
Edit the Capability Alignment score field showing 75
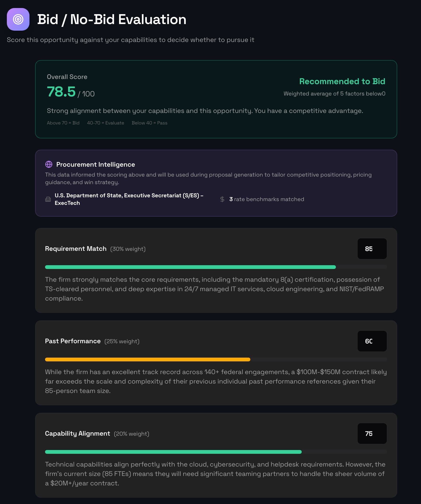click(x=372, y=434)
